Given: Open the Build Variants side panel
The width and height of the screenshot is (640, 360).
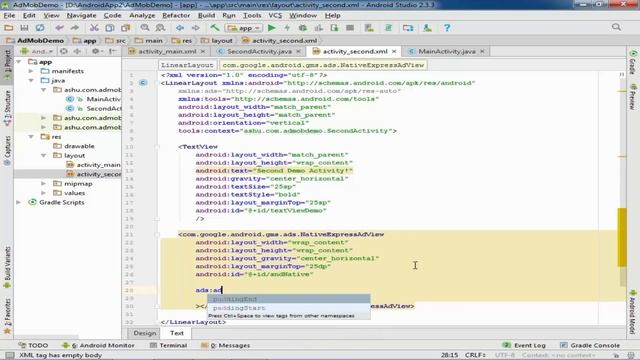Looking at the screenshot, I should (7, 267).
